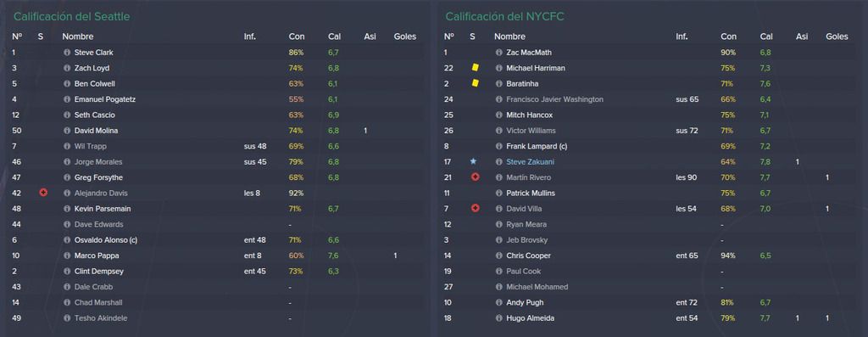Click the Calificación del Seattle heading
868x337 pixels.
[x=71, y=17]
